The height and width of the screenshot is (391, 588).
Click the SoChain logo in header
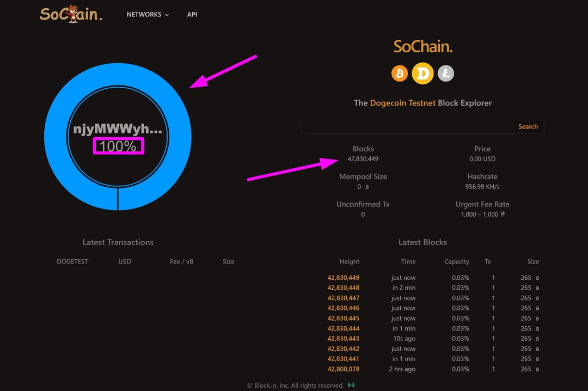tap(71, 14)
